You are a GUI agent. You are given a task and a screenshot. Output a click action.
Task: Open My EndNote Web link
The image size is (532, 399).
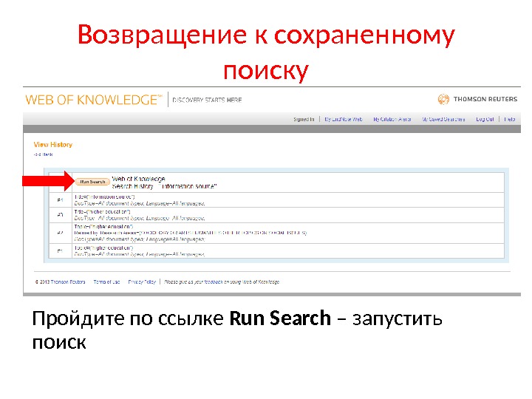(x=344, y=120)
